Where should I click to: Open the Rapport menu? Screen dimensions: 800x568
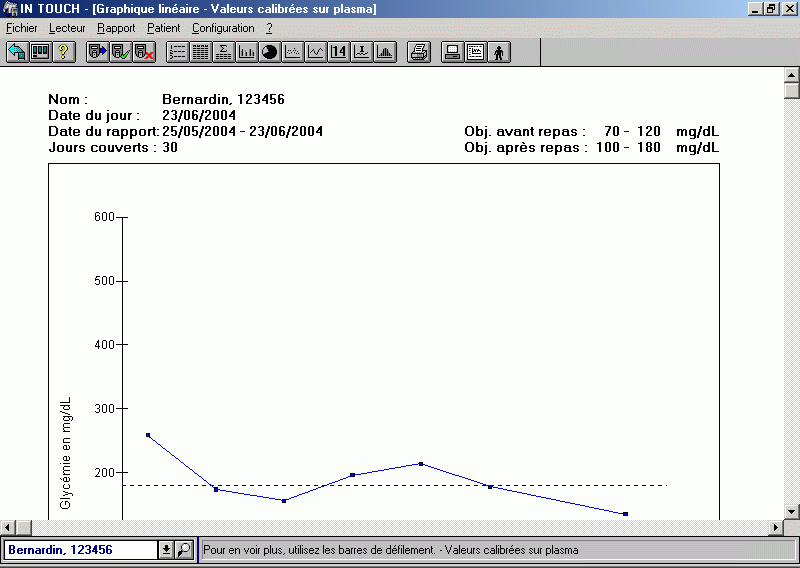click(x=116, y=28)
